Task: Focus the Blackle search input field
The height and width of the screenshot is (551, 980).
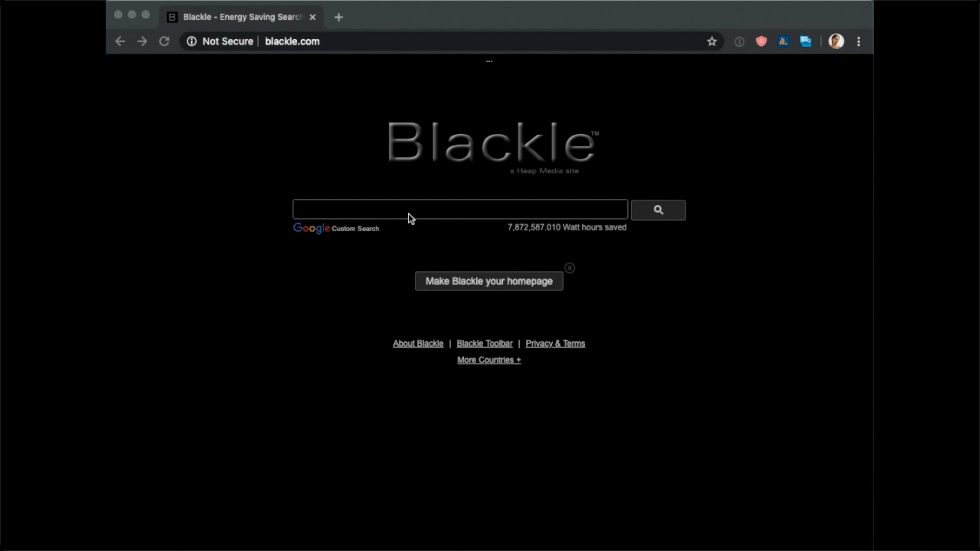Action: click(460, 209)
